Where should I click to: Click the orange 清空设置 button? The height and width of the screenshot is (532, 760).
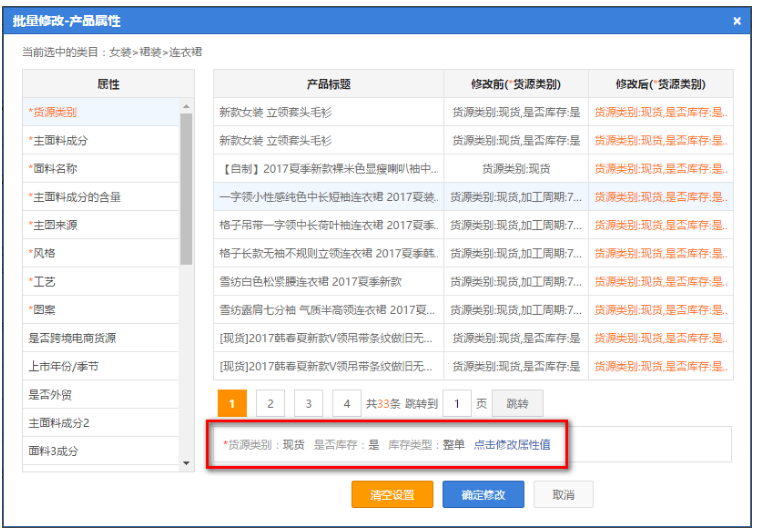(x=391, y=495)
